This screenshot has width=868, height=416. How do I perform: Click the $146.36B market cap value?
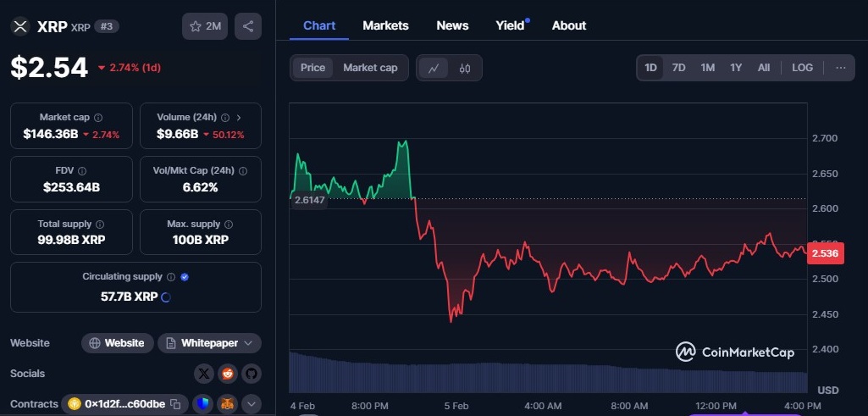click(50, 134)
